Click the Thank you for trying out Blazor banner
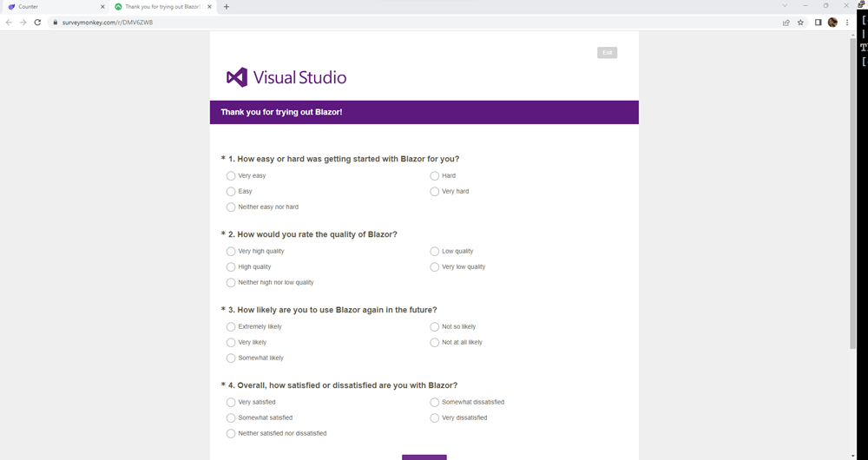 (x=424, y=112)
